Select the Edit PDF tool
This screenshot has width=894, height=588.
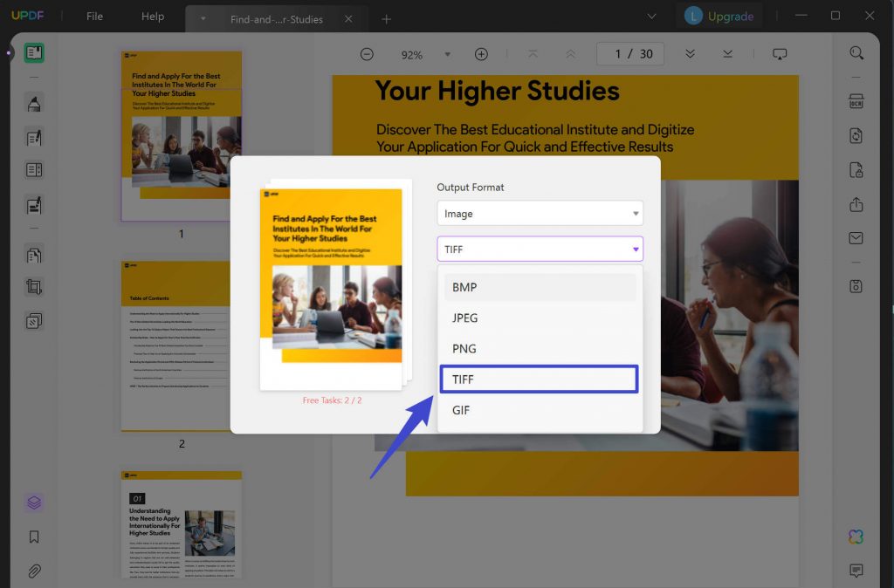tap(33, 137)
